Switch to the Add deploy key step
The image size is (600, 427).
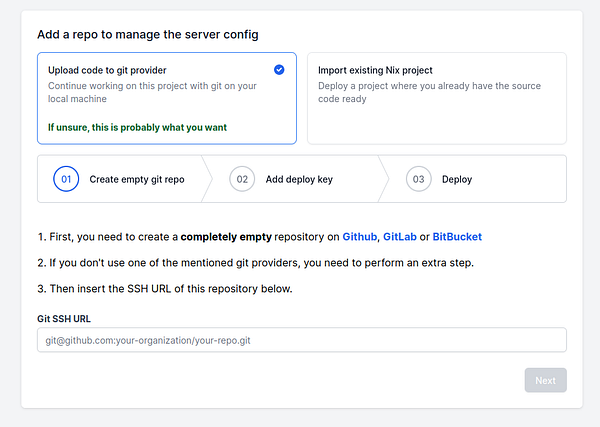[x=299, y=180]
